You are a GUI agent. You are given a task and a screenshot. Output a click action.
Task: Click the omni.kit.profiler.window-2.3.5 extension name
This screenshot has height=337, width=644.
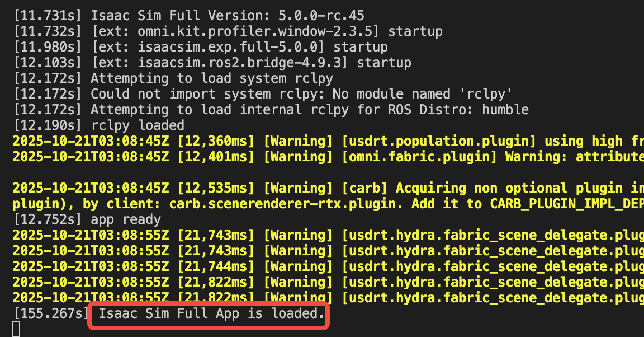point(243,31)
